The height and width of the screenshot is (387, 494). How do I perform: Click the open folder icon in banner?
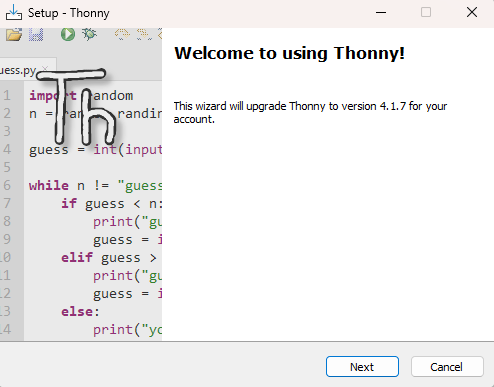click(x=14, y=34)
